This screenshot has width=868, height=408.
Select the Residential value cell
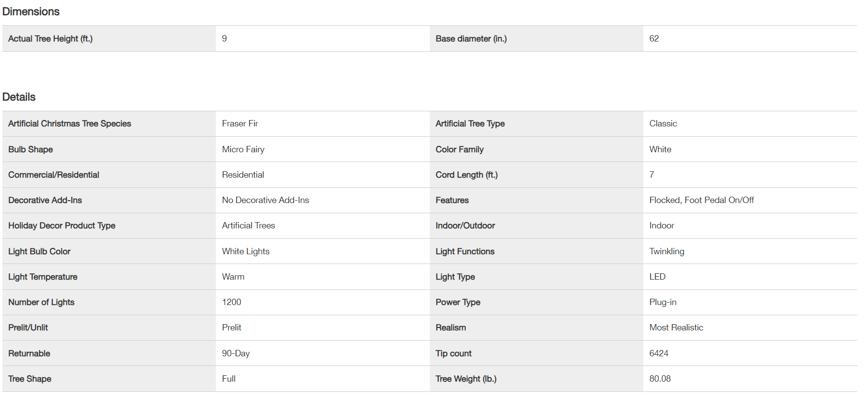coord(243,175)
